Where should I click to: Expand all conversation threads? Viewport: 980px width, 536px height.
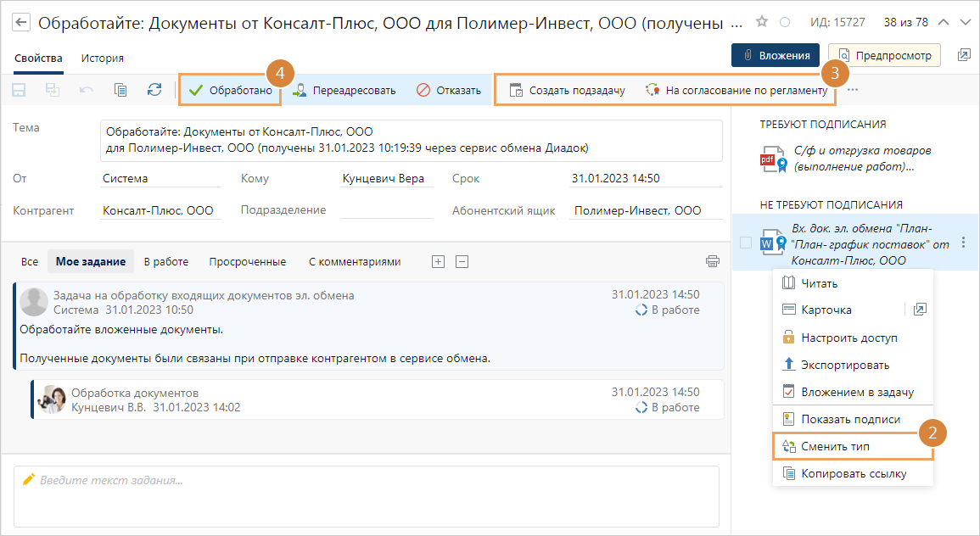[x=438, y=262]
